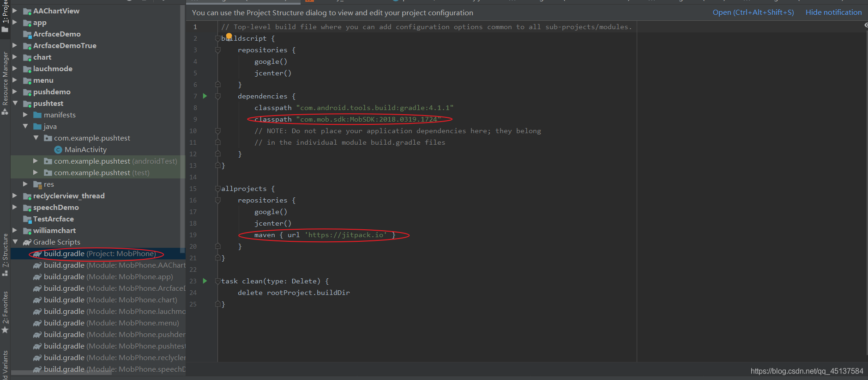Select the williamchart module
This screenshot has width=868, height=380.
[54, 230]
